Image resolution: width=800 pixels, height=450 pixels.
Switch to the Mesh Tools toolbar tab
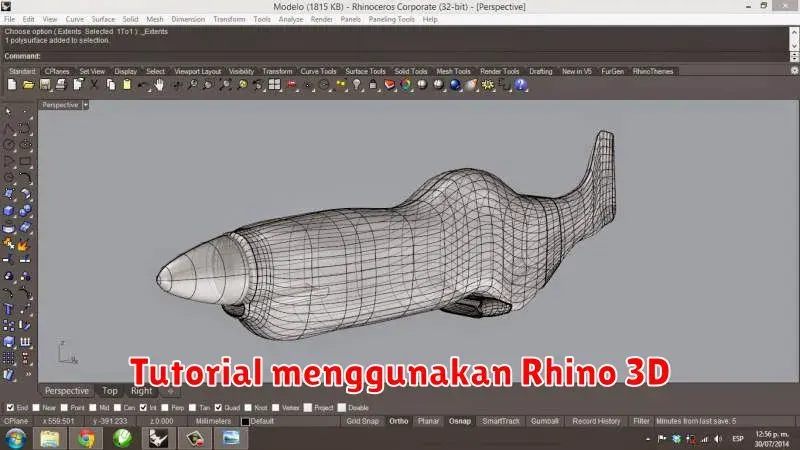coord(453,71)
